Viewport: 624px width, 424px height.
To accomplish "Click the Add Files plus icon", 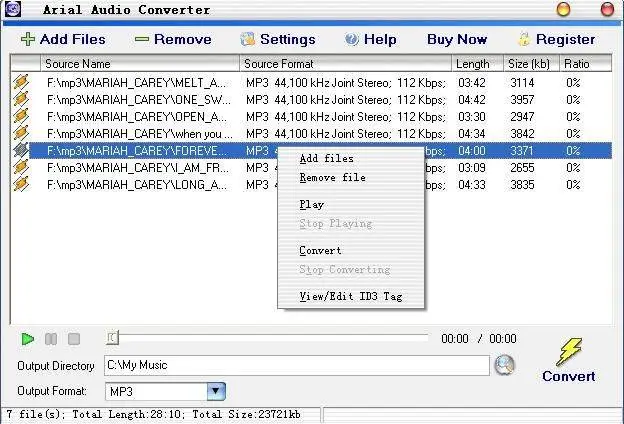I will click(27, 39).
